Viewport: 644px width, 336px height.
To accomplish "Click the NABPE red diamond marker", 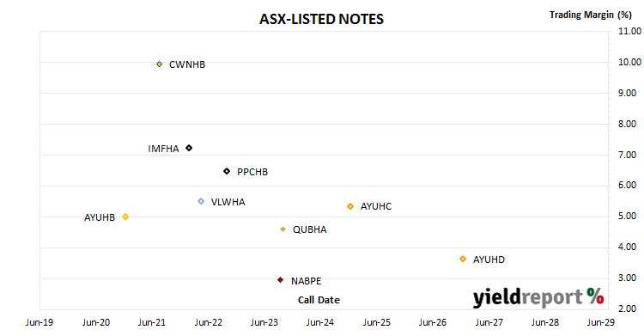I will 281,280.
